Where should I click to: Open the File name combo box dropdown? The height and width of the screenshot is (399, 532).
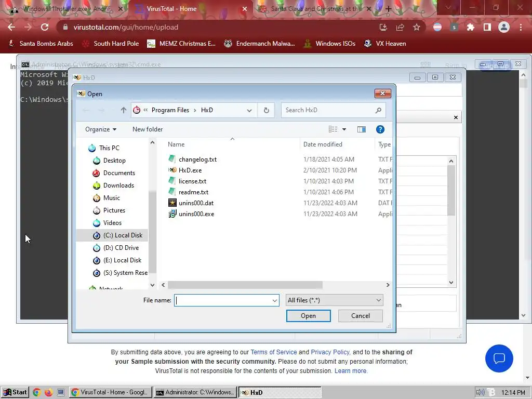[274, 300]
